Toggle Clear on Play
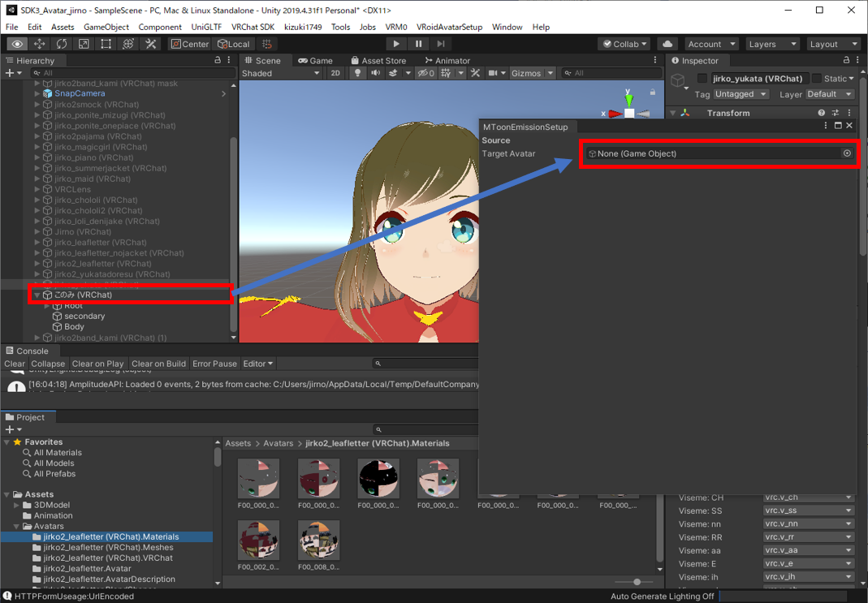This screenshot has height=603, width=868. click(97, 364)
